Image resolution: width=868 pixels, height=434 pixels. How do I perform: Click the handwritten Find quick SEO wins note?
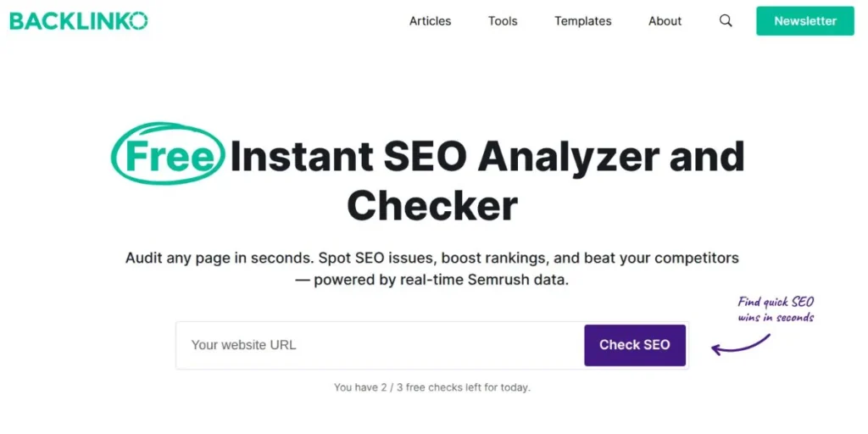pos(776,309)
